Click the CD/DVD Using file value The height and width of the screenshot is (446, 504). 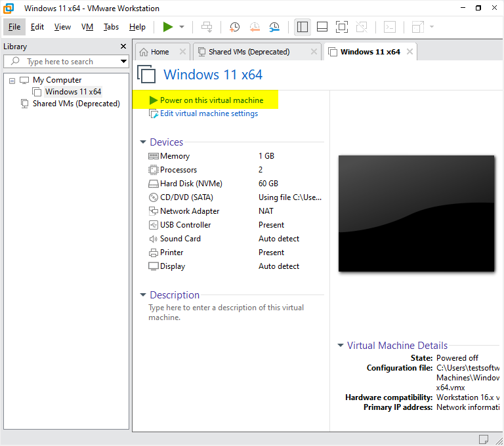(x=290, y=197)
